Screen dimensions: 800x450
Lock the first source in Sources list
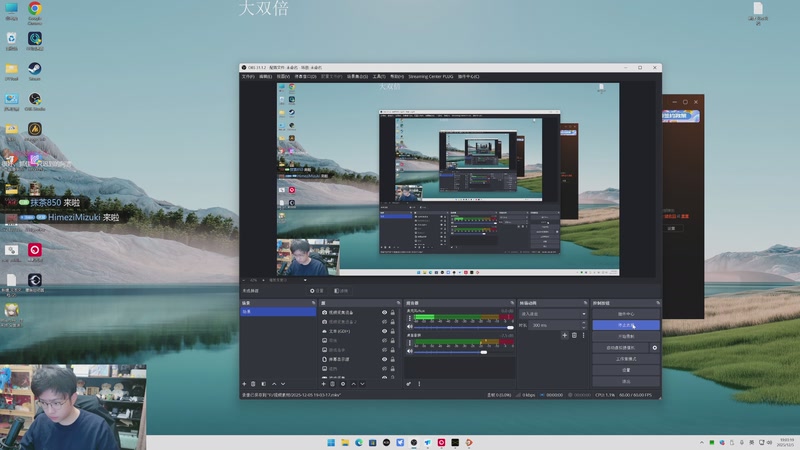pos(394,313)
